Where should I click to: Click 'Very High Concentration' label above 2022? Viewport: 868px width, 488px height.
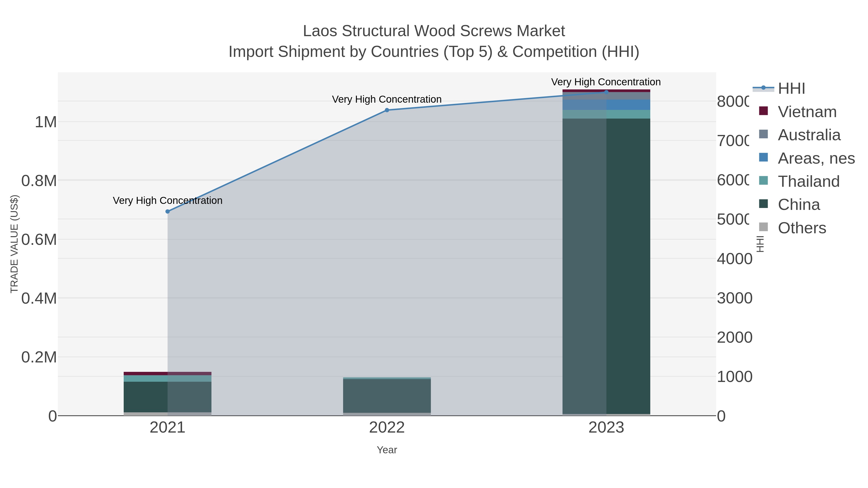tap(387, 99)
